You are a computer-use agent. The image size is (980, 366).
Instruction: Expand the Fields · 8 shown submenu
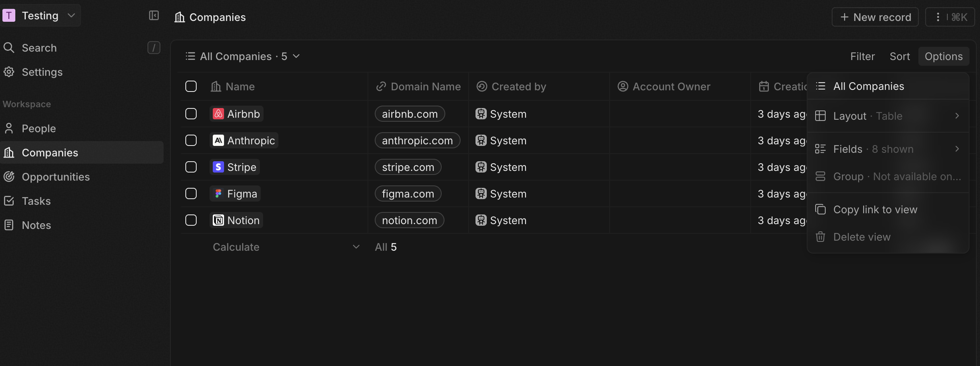click(888, 149)
